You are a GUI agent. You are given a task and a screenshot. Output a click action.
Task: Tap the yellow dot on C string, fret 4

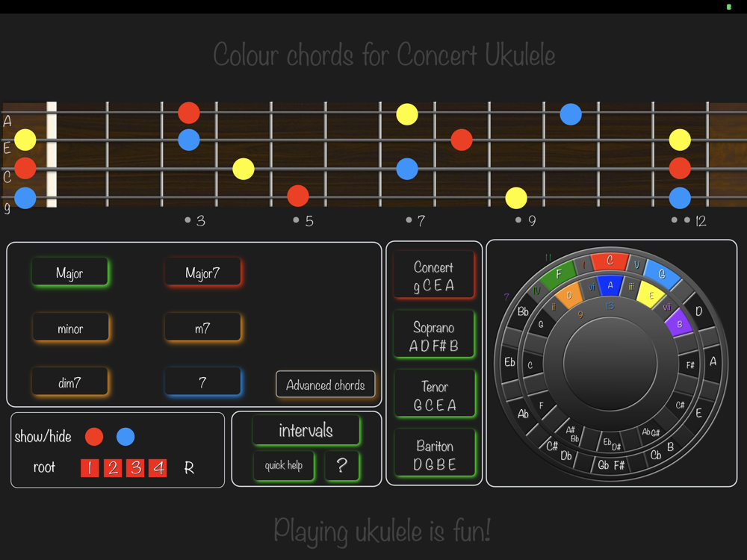tap(244, 169)
